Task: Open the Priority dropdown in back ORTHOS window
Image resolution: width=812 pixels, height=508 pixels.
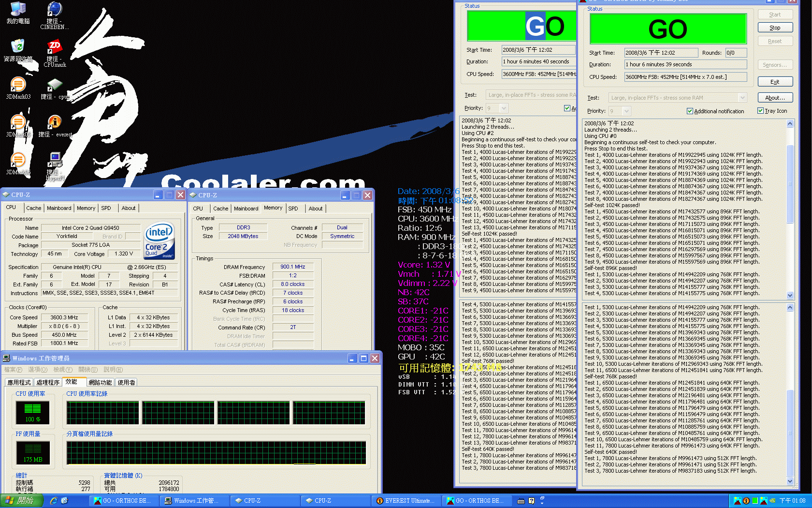Action: [504, 108]
